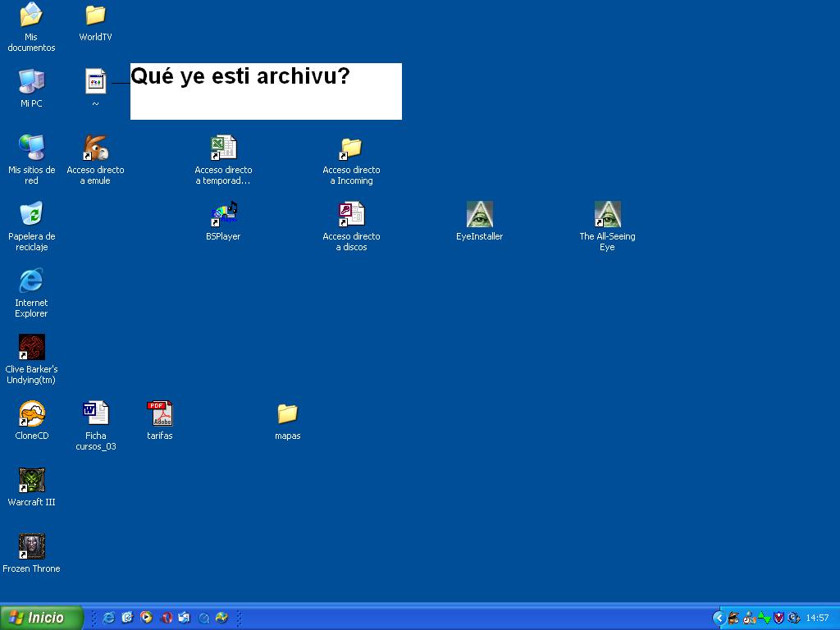Open the Inicio start menu
This screenshot has width=840, height=630.
point(42,618)
